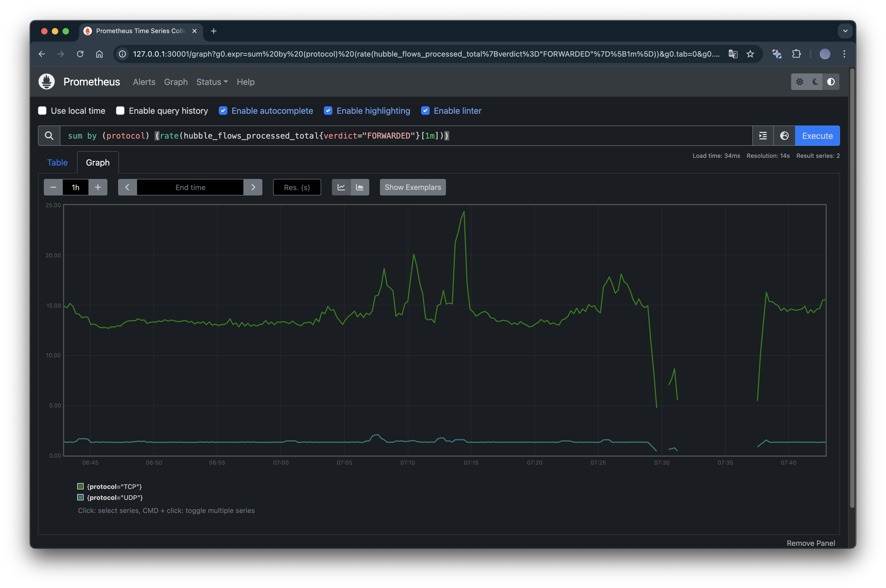Select the dark theme moon icon
Screen dimensions: 886x588
point(815,82)
